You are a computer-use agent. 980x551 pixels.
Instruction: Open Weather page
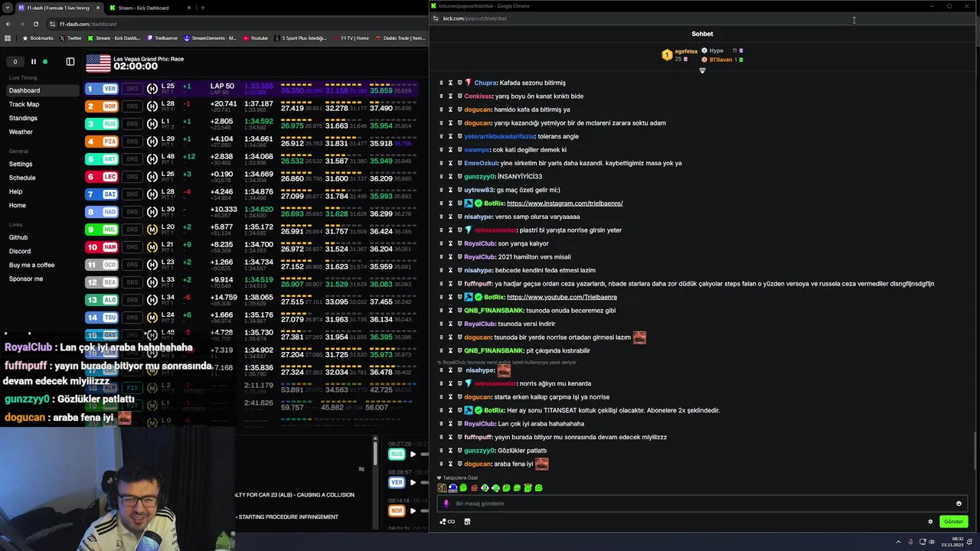[x=21, y=132]
